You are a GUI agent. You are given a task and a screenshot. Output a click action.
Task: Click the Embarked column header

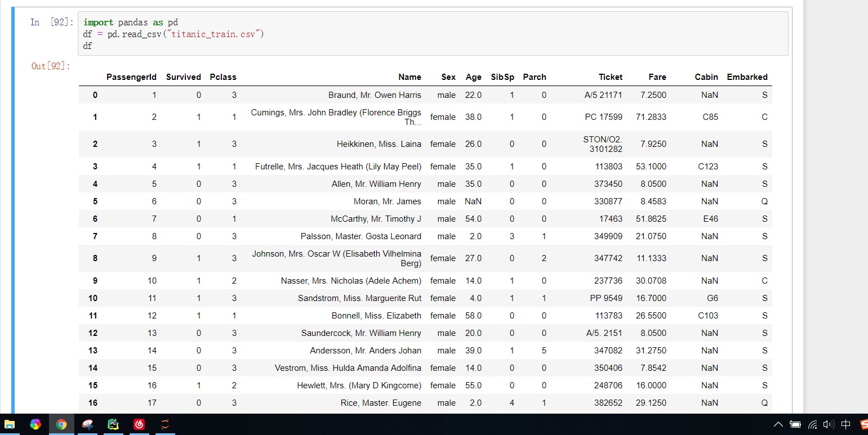(747, 77)
